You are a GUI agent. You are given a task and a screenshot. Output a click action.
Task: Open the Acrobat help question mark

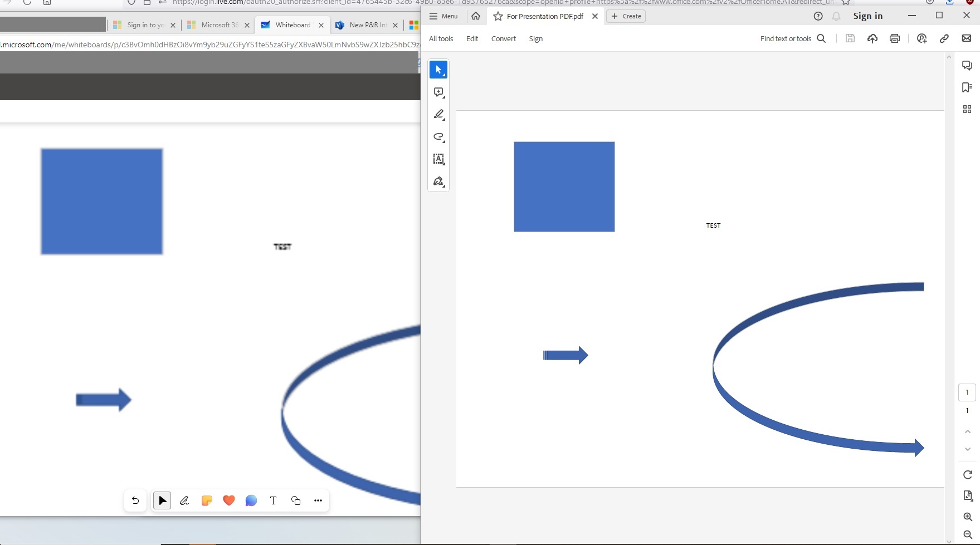pos(818,16)
